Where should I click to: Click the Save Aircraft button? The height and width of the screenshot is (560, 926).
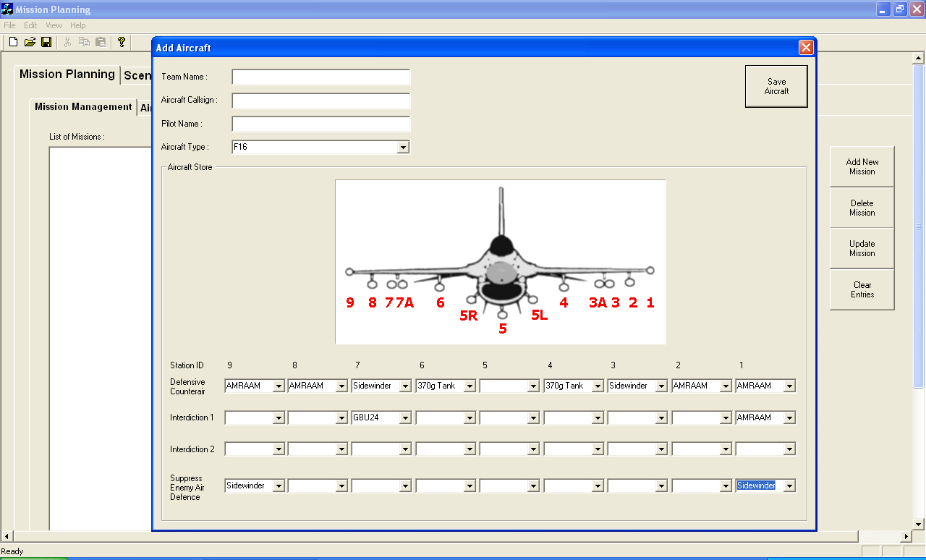point(776,86)
